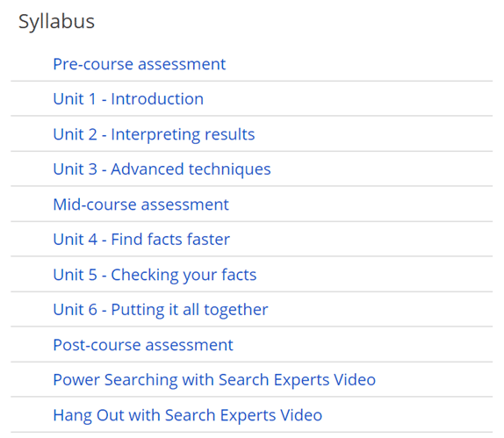Take the final Post-course test

[143, 345]
